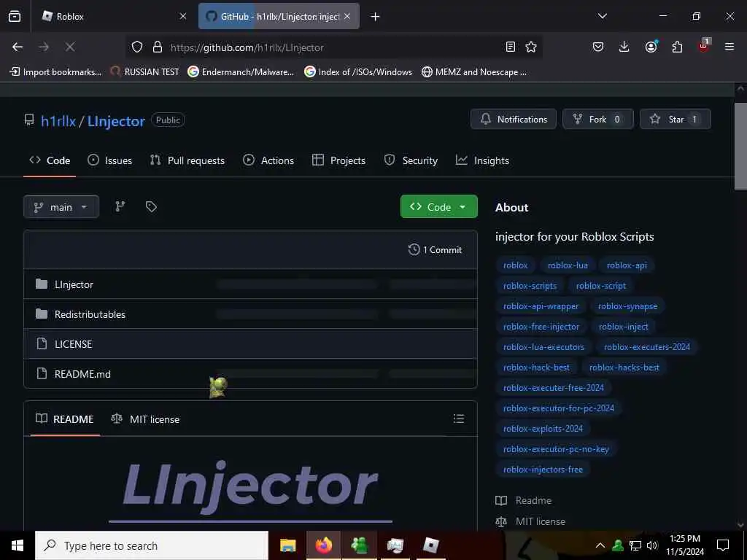
Task: Expand green Code dropdown button
Action: pos(438,206)
